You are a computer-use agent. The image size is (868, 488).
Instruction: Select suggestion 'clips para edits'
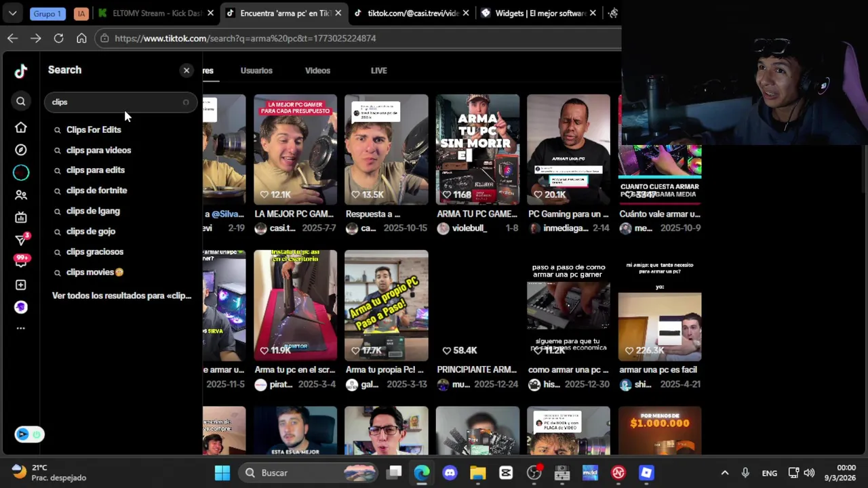[x=96, y=170]
